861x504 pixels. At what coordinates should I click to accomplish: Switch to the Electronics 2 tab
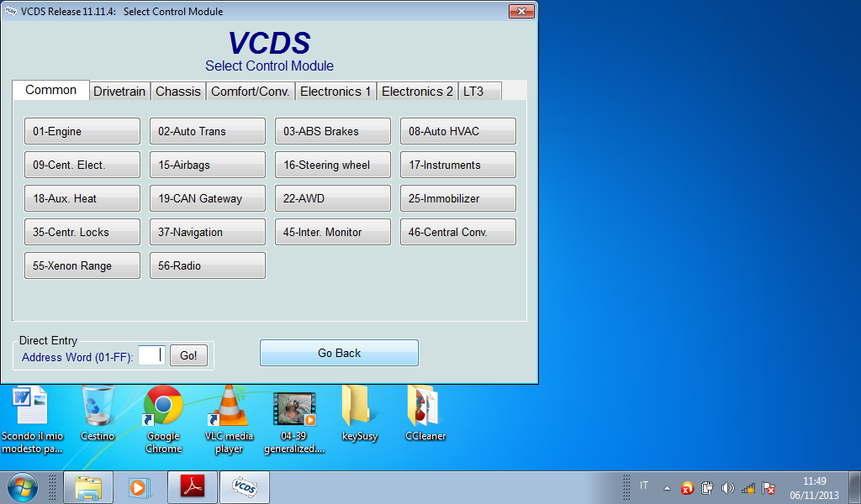click(x=417, y=91)
